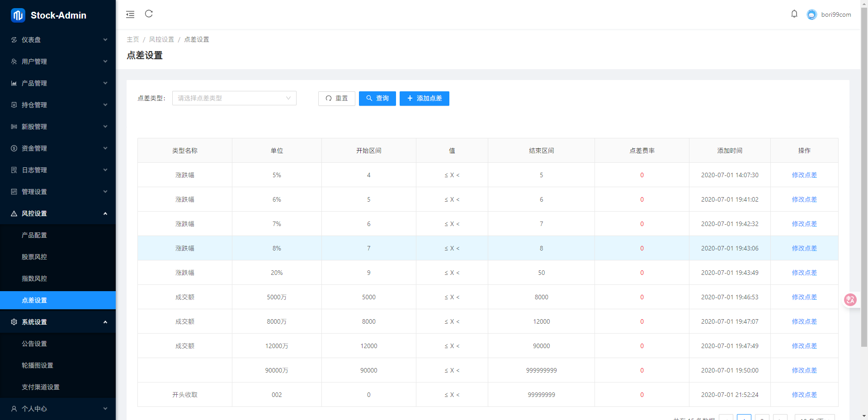
Task: Expand the 用户管理 menu chevron
Action: coord(105,61)
